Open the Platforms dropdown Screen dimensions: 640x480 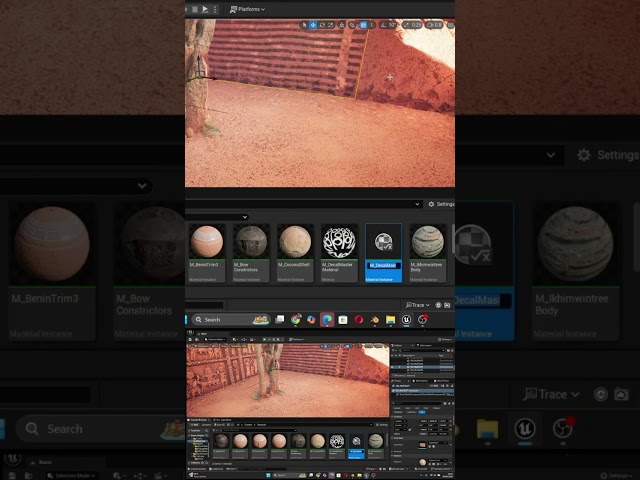(x=247, y=9)
